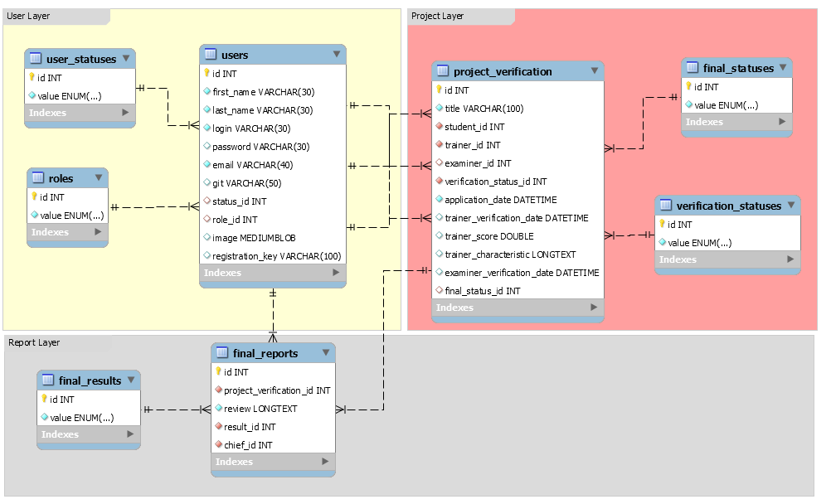Select value ENUM(...) in final_statuses table
Screen dimensions: 831x504
pos(737,105)
